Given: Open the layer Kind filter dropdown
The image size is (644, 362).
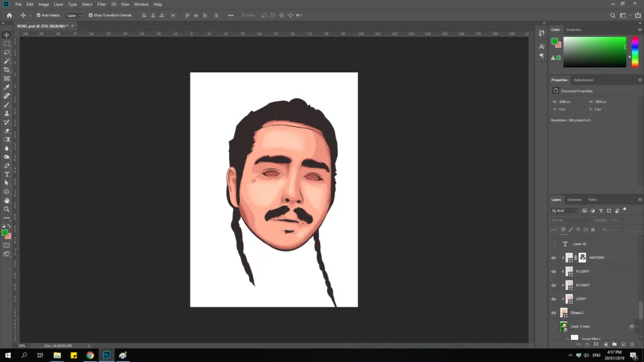Looking at the screenshot, I should [x=565, y=211].
